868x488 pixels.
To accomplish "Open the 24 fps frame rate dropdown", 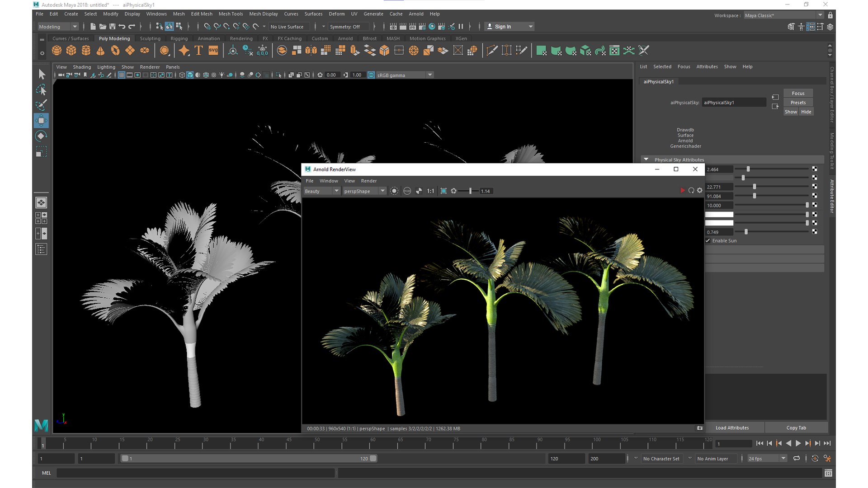I will click(x=767, y=459).
